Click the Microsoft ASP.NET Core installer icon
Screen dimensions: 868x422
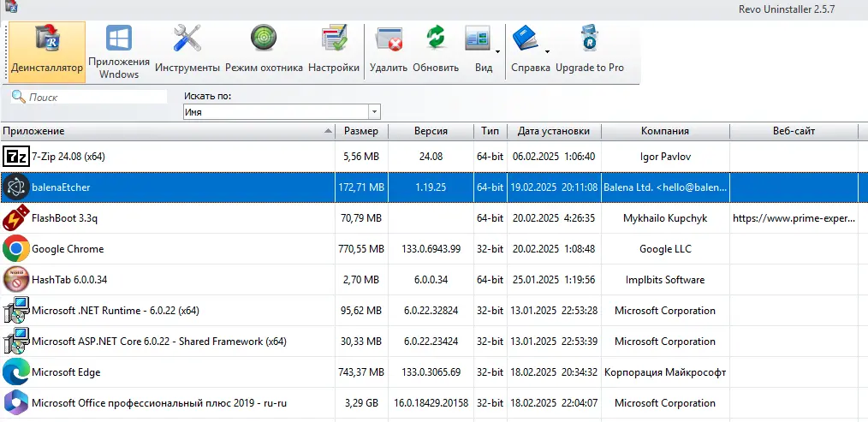15,342
